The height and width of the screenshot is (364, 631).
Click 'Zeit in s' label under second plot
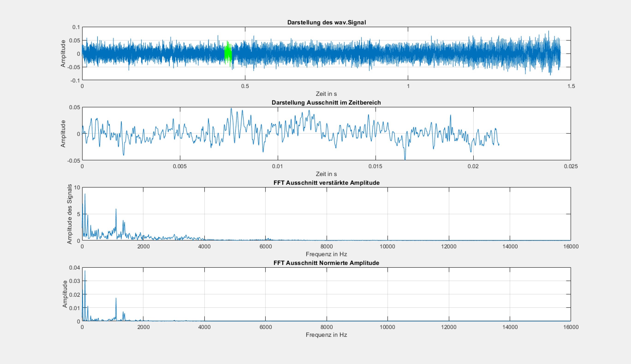coord(326,174)
